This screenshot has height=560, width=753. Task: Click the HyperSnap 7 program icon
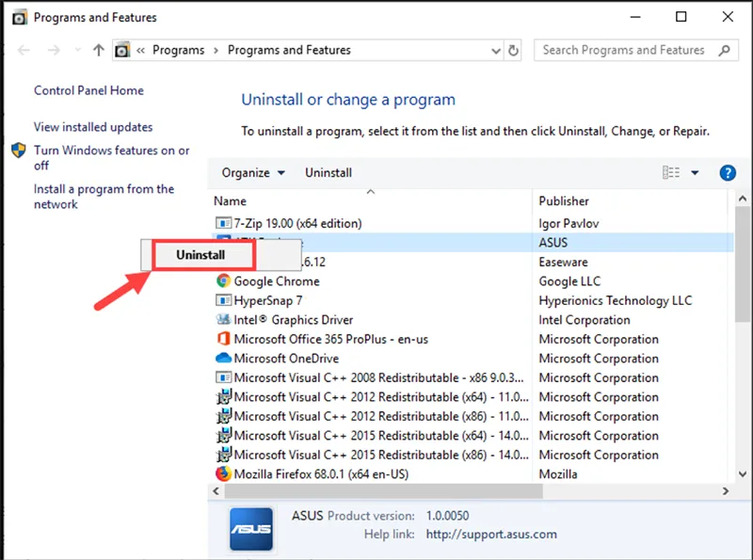224,300
